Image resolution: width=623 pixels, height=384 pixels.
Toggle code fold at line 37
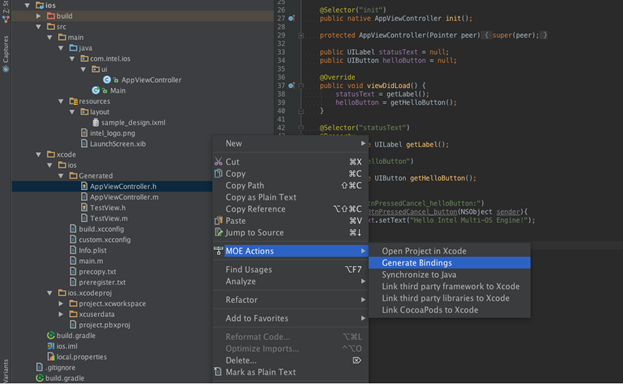click(301, 85)
